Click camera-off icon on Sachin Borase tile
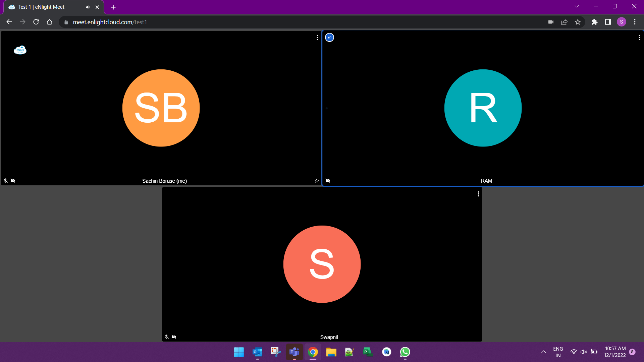The height and width of the screenshot is (362, 644). (x=13, y=181)
